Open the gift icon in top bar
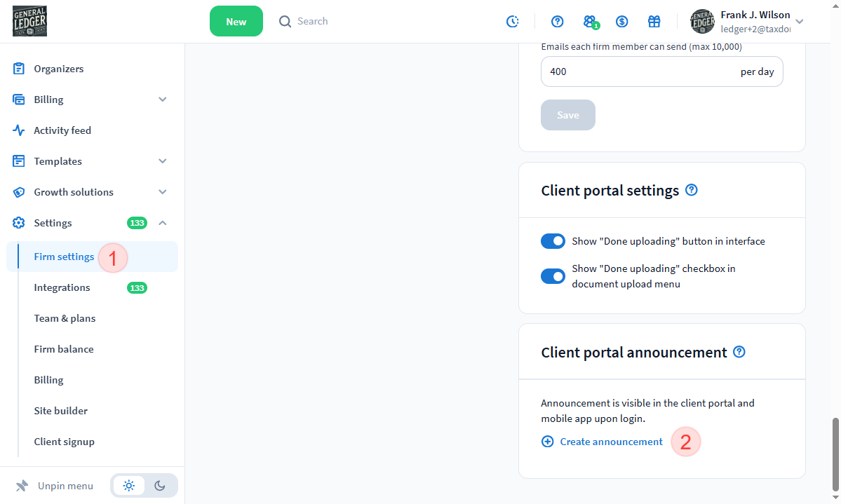841x504 pixels. pyautogui.click(x=654, y=22)
